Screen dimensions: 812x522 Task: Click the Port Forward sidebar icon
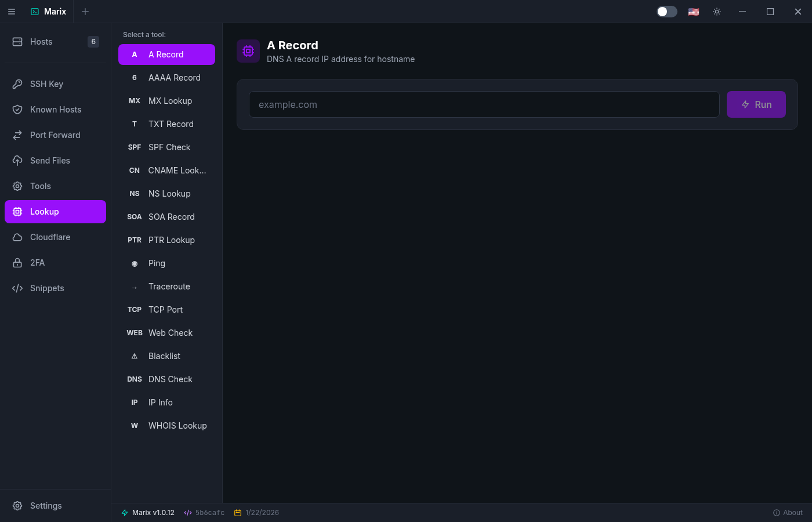click(x=17, y=135)
